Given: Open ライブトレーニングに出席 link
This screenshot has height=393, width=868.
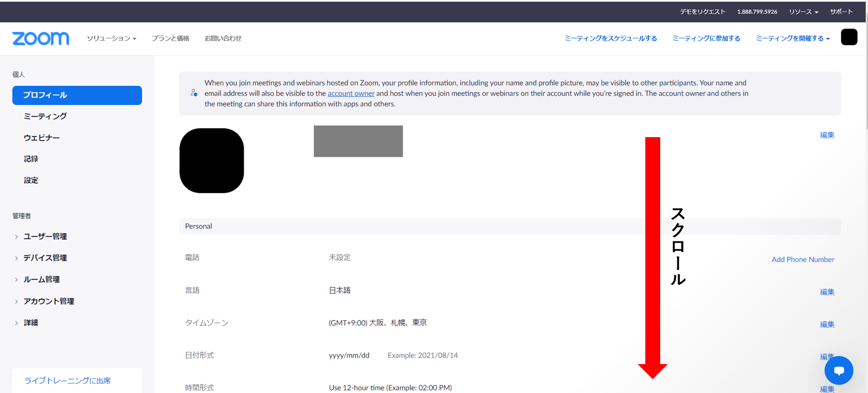Looking at the screenshot, I should click(68, 380).
